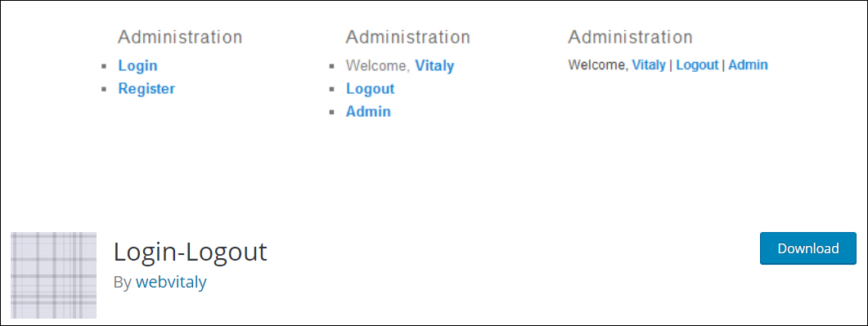Image resolution: width=868 pixels, height=326 pixels.
Task: Click the Administration heading above Login
Action: (181, 37)
